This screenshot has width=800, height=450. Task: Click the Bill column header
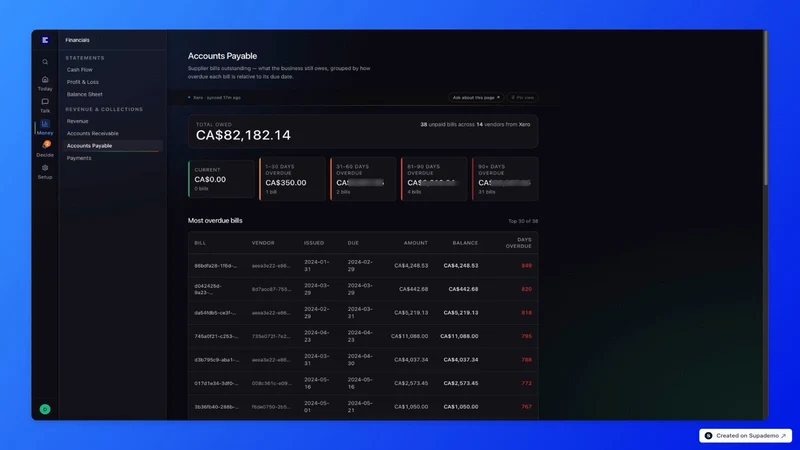[200, 243]
